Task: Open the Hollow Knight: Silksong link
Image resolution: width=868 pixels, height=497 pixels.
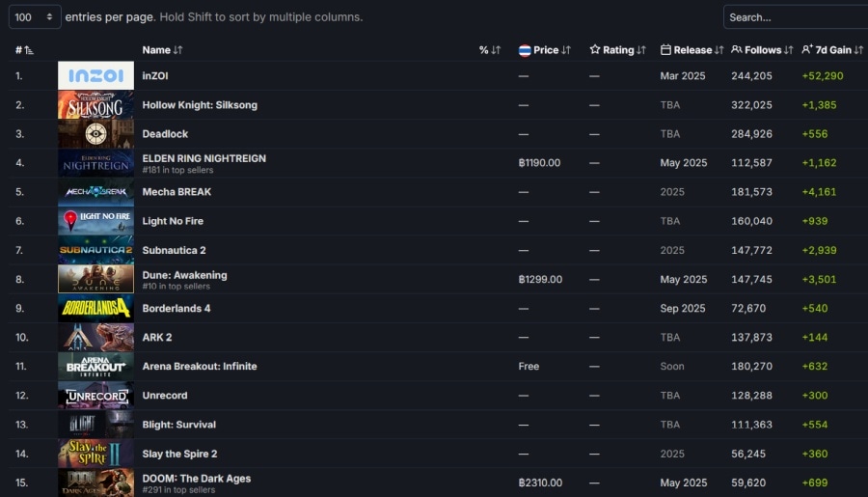Action: pos(200,105)
